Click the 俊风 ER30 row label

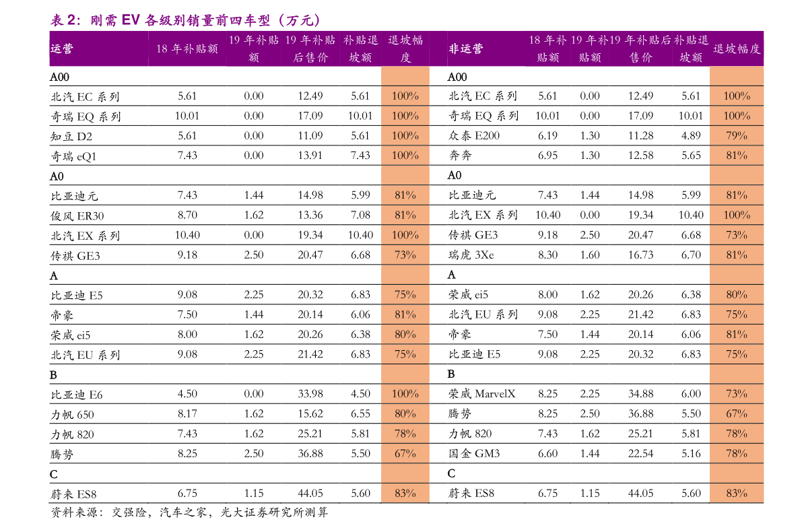click(x=77, y=216)
